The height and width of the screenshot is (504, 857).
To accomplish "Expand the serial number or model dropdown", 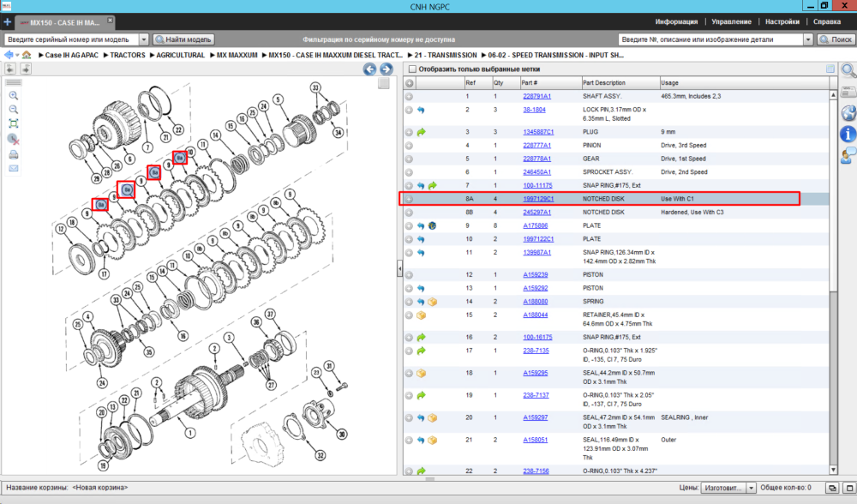I will 144,39.
